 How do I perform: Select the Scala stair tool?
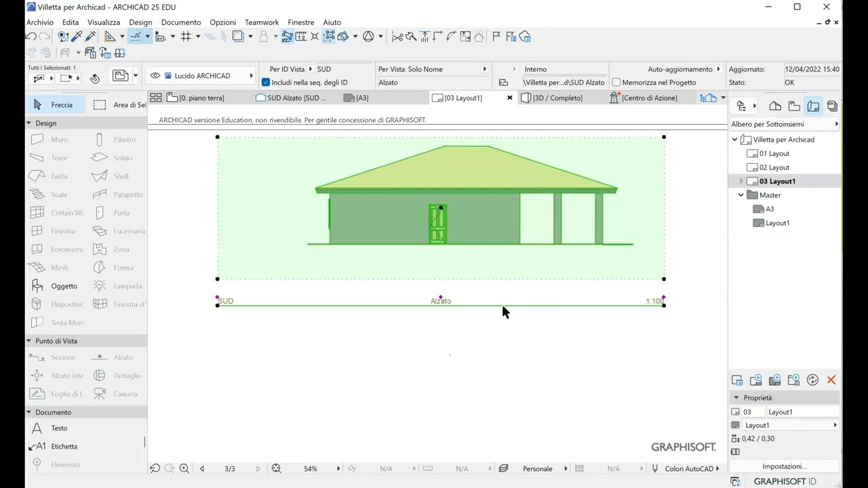coord(52,195)
